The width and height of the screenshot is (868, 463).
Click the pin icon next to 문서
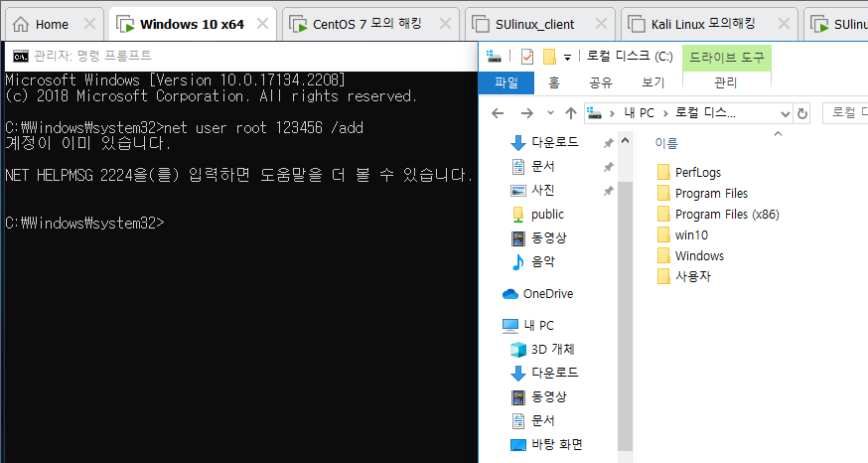[x=608, y=167]
